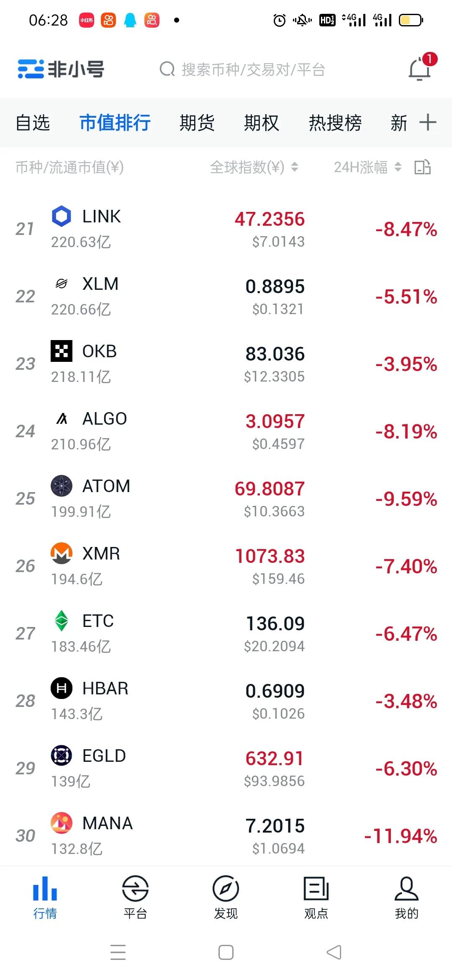This screenshot has height=980, width=452.
Task: Add a new tab with plus icon
Action: click(x=428, y=122)
